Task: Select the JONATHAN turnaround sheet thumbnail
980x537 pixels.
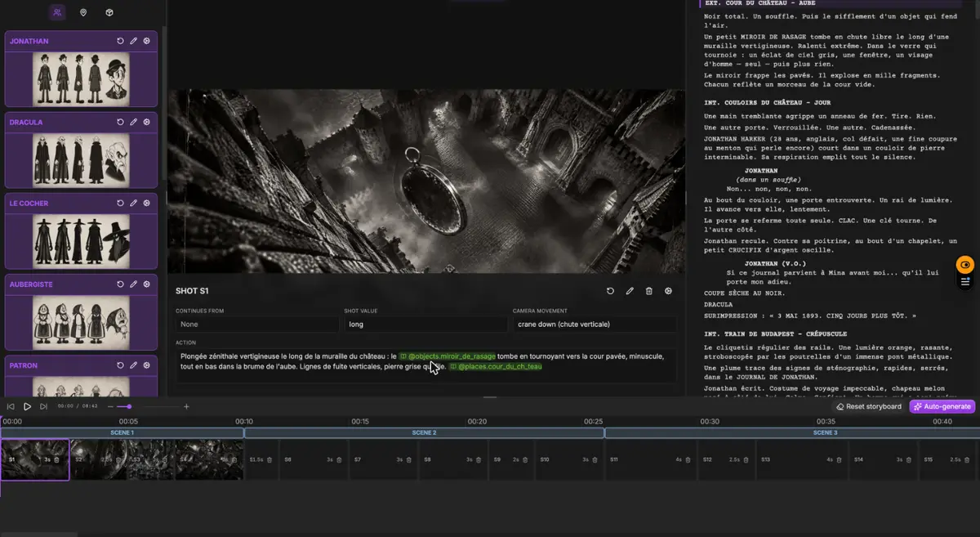Action: coord(81,78)
